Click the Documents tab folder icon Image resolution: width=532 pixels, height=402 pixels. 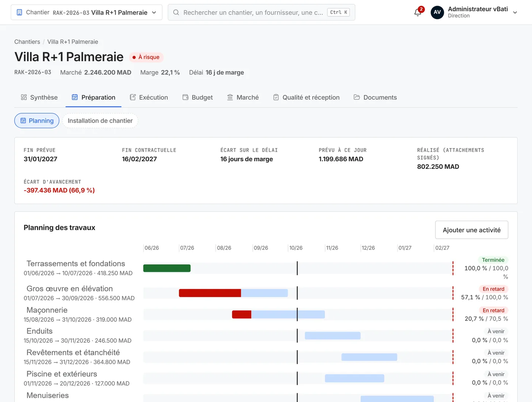pyautogui.click(x=357, y=97)
